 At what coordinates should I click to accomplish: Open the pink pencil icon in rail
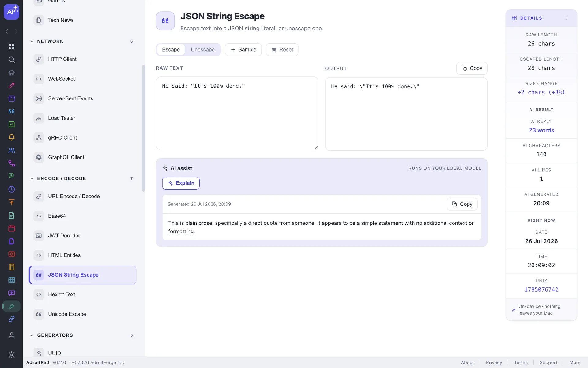pos(11,86)
